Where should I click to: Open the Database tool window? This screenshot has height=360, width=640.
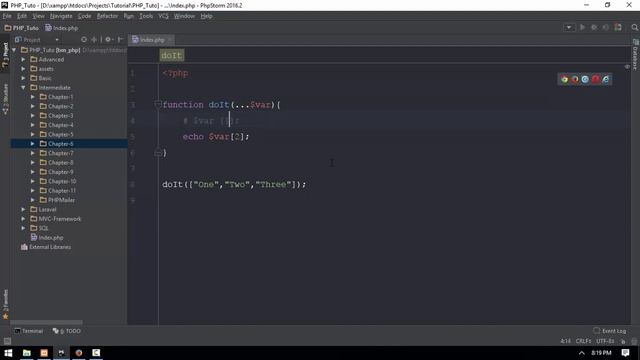pyautogui.click(x=635, y=55)
